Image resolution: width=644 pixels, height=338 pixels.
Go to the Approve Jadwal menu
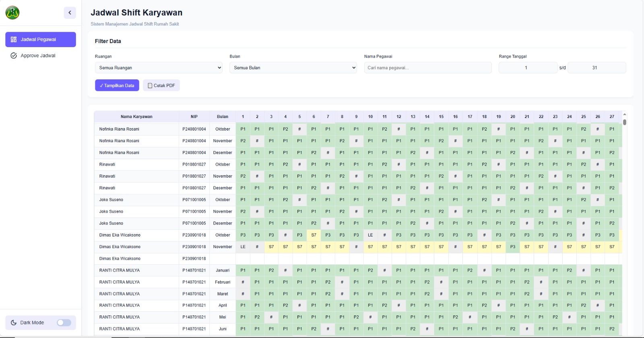click(x=41, y=56)
